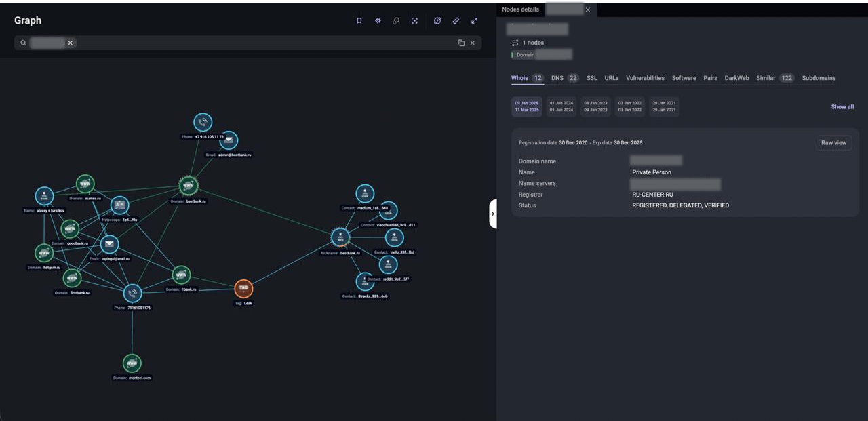Image resolution: width=868 pixels, height=421 pixels.
Task: Select the Domain: bestbank.ru graph node
Action: 188,185
